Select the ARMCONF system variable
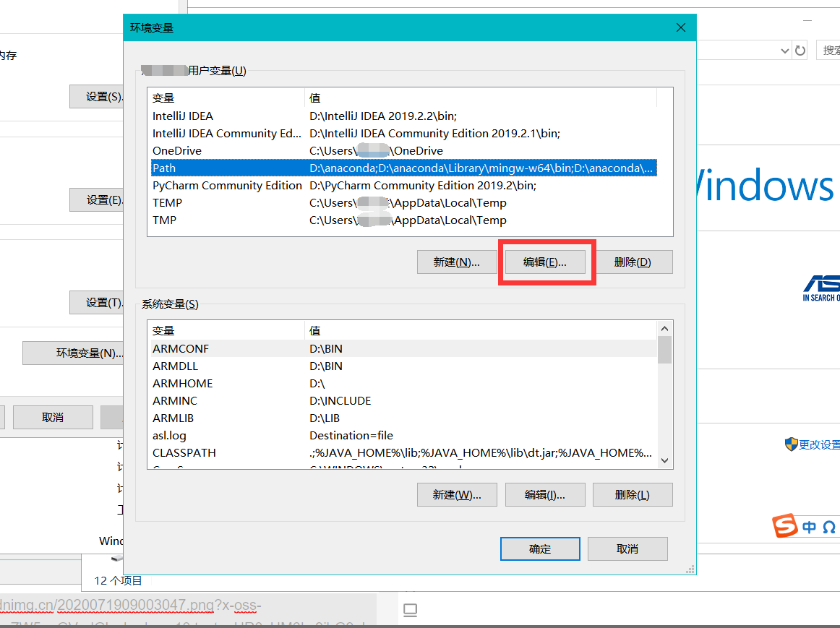 coord(404,348)
